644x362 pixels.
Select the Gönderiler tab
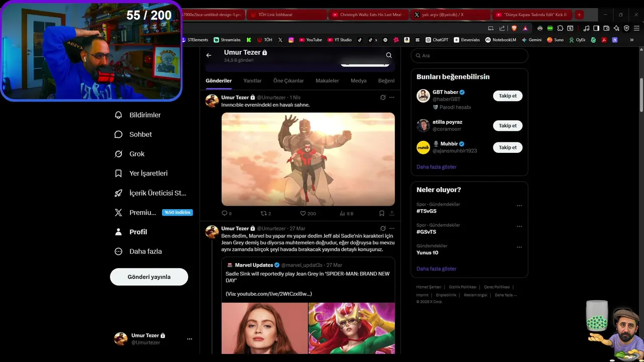[x=218, y=80]
